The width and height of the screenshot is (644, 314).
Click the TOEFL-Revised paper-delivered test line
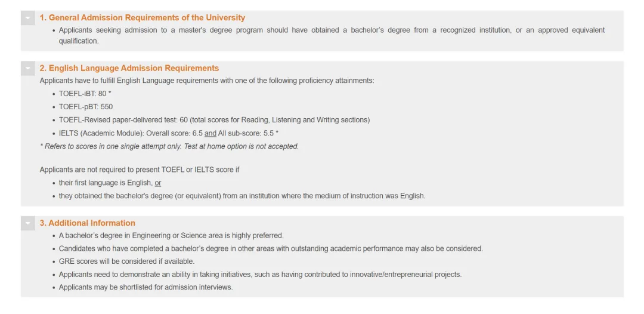(x=214, y=120)
